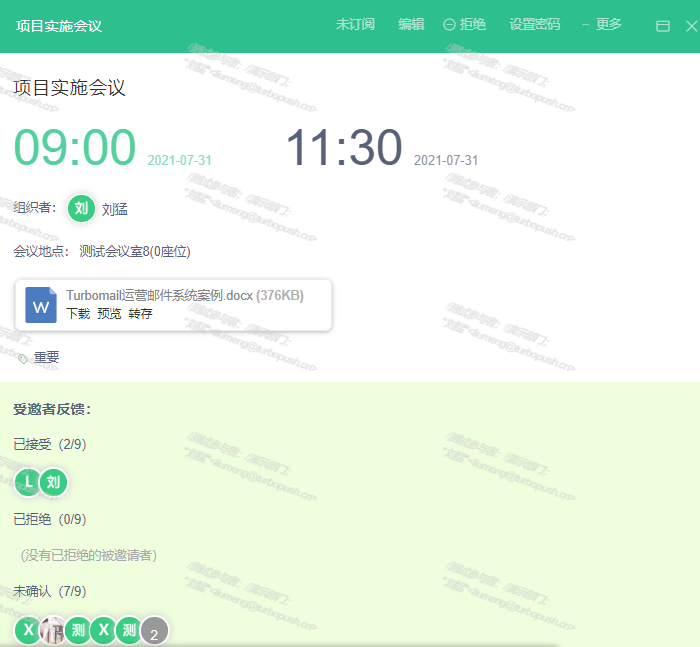This screenshot has width=700, height=647.
Task: Open 设置密码 to set a password
Action: (x=534, y=24)
